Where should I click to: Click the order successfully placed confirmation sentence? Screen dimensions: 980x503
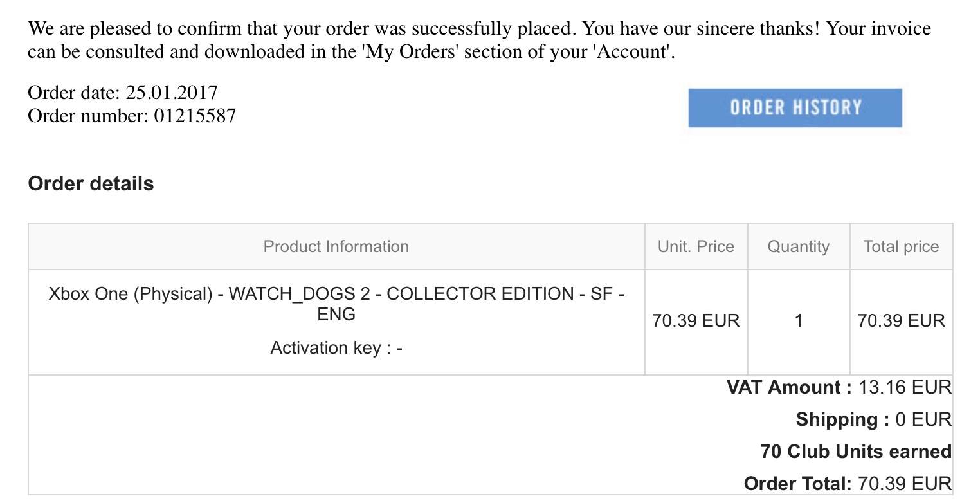[x=302, y=29]
